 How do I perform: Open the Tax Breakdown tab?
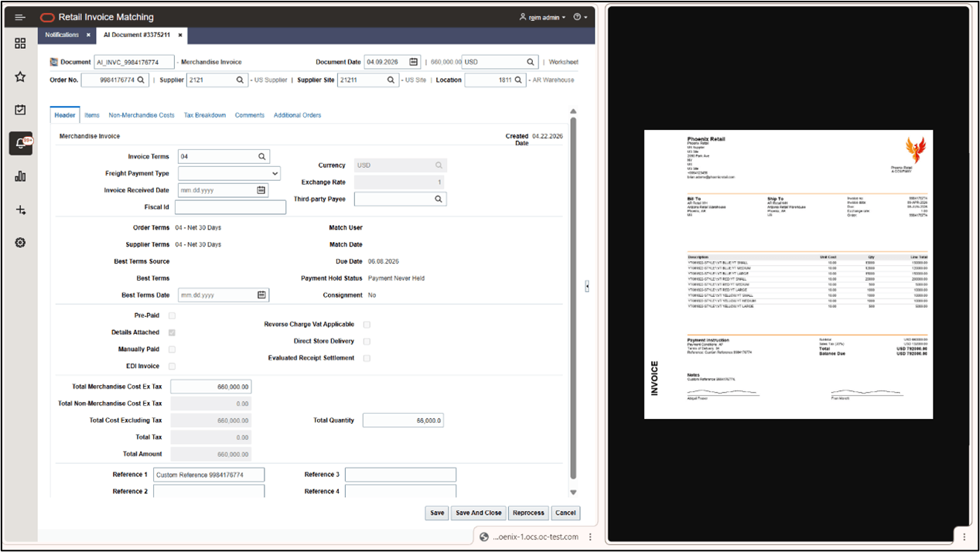point(205,115)
